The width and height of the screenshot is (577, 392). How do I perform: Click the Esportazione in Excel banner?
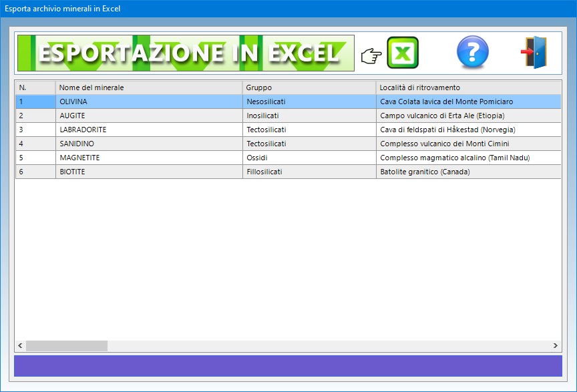click(186, 53)
